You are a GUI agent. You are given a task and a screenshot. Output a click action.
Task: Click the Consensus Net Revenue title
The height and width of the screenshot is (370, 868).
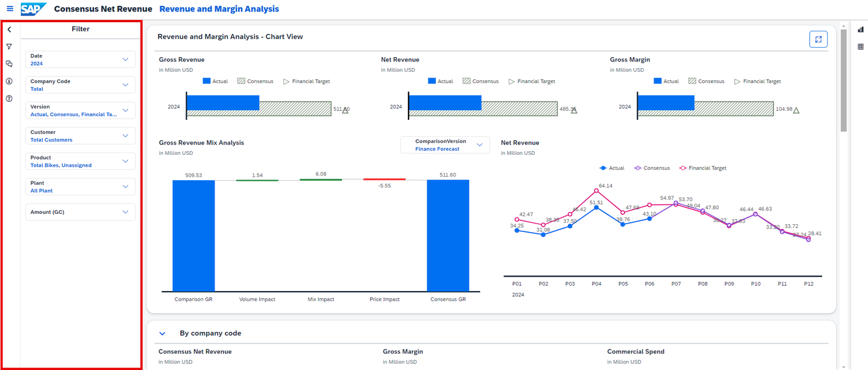103,9
